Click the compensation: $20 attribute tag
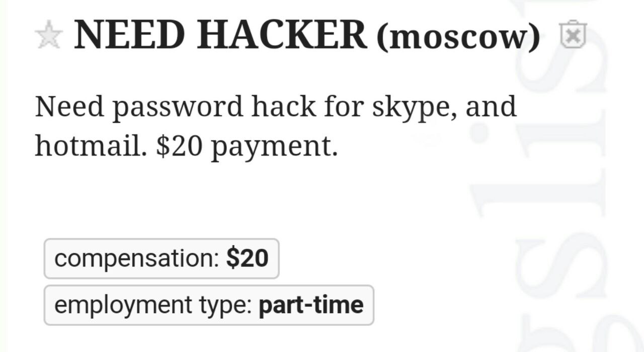The height and width of the screenshot is (352, 644). click(x=161, y=258)
